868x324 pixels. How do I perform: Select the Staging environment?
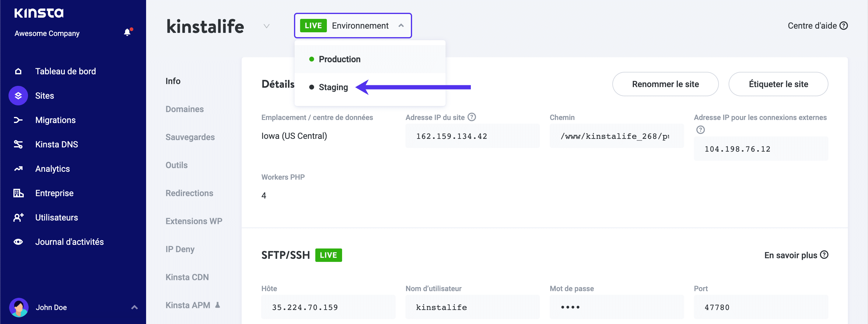pyautogui.click(x=370, y=87)
